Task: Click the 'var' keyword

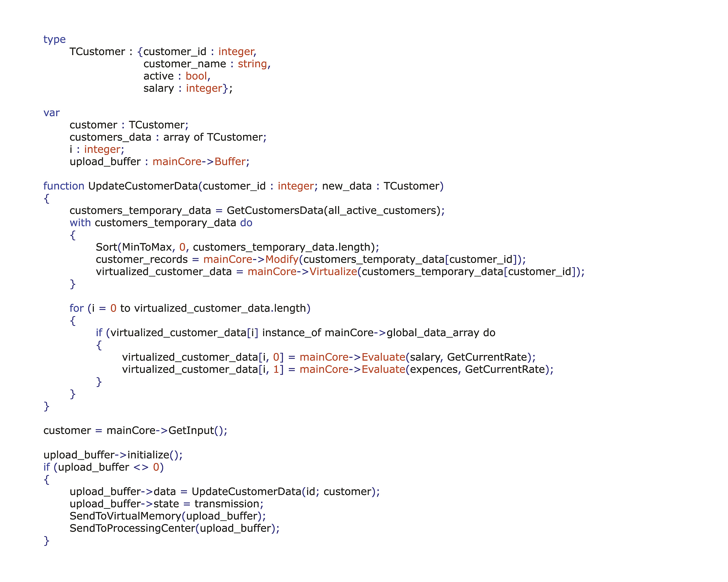Action: pyautogui.click(x=52, y=113)
